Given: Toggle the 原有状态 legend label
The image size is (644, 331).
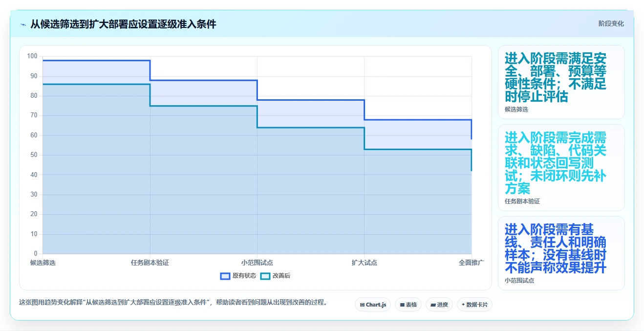Looking at the screenshot, I should [x=244, y=276].
